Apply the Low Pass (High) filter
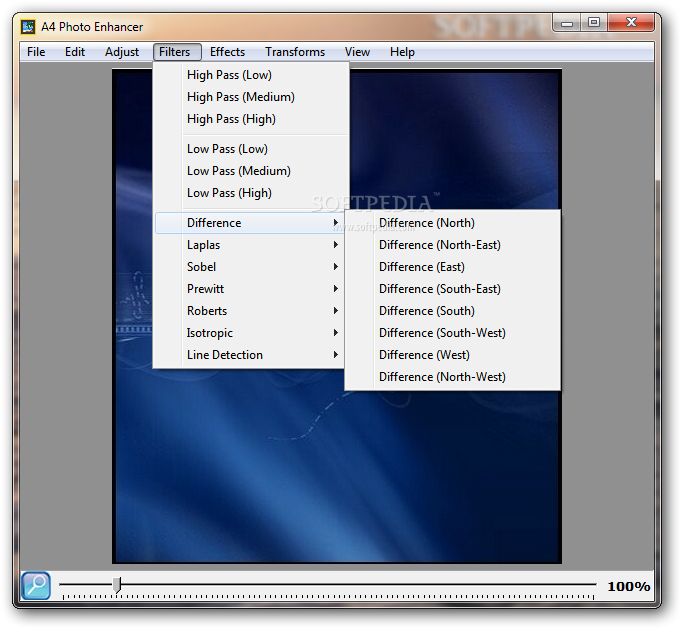 click(251, 193)
